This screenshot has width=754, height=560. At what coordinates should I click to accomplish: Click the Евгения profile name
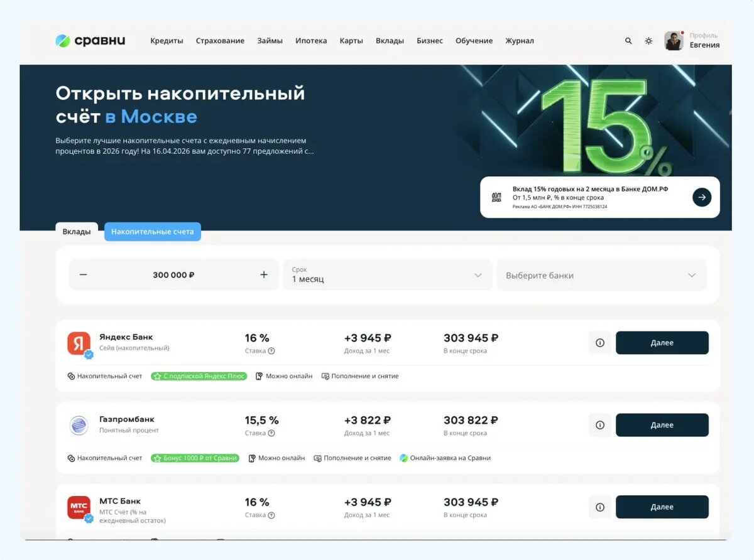pyautogui.click(x=704, y=45)
